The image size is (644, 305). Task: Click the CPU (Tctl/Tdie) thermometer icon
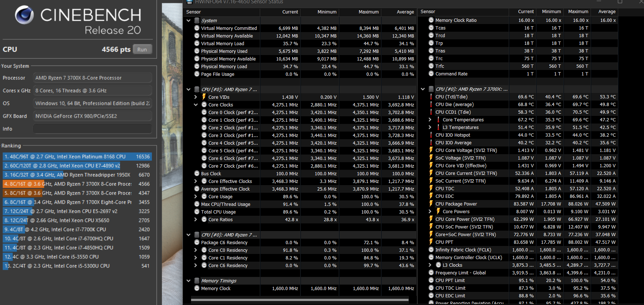[431, 97]
